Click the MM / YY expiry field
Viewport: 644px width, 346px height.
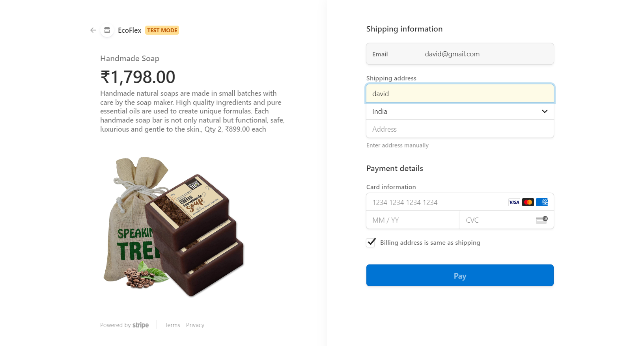click(x=413, y=220)
